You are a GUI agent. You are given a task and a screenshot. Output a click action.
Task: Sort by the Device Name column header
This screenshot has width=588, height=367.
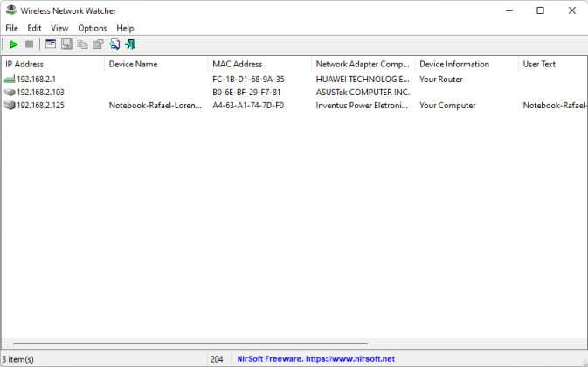click(x=156, y=64)
